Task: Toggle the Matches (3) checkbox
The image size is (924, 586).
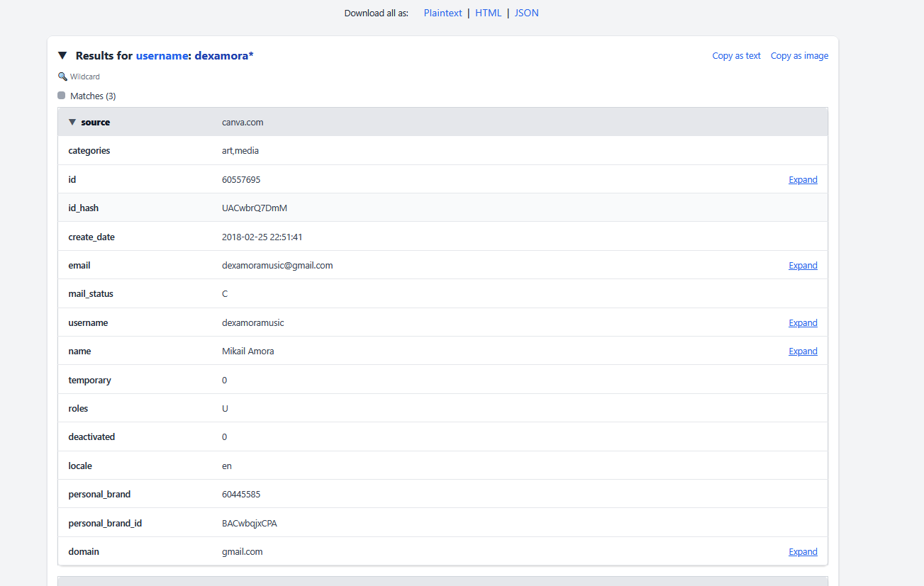Action: [x=62, y=96]
